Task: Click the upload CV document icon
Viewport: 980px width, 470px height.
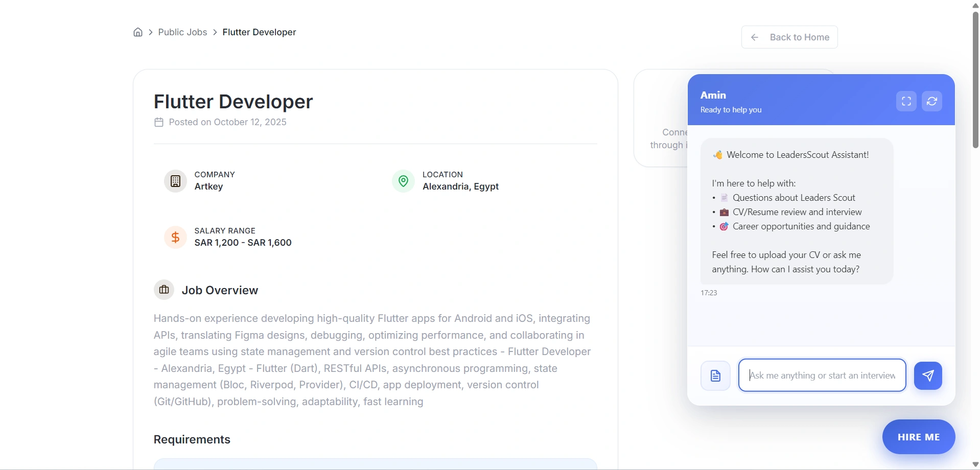Action: (x=715, y=376)
